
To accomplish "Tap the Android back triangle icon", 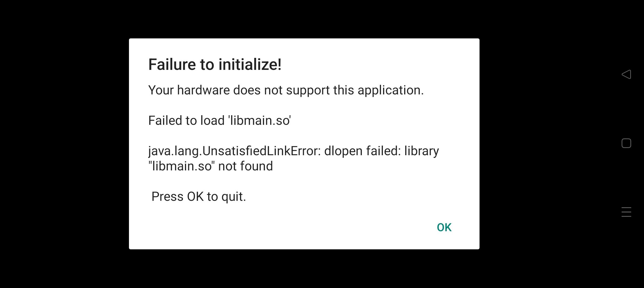I will pos(626,74).
